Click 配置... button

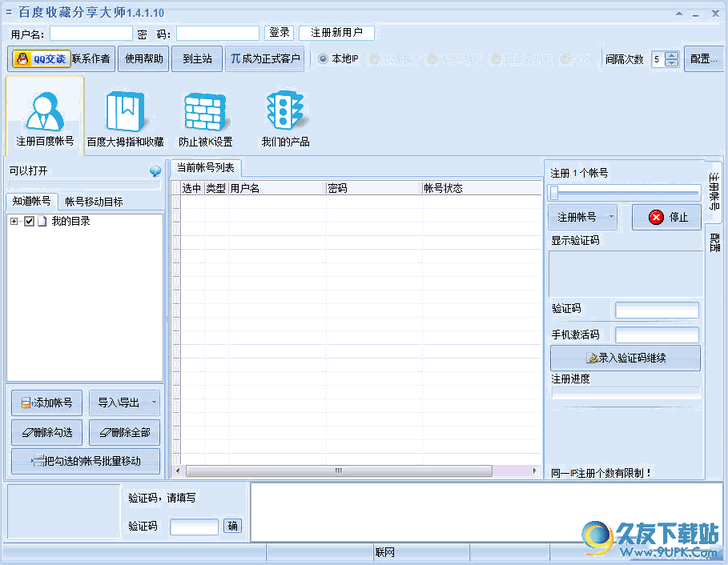coord(703,59)
